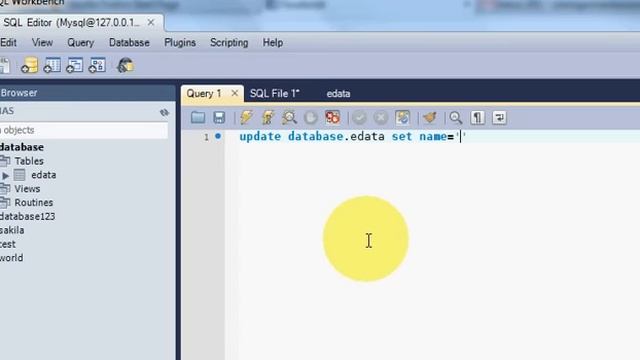Open the Edit menu
This screenshot has height=360, width=640.
pos(8,42)
